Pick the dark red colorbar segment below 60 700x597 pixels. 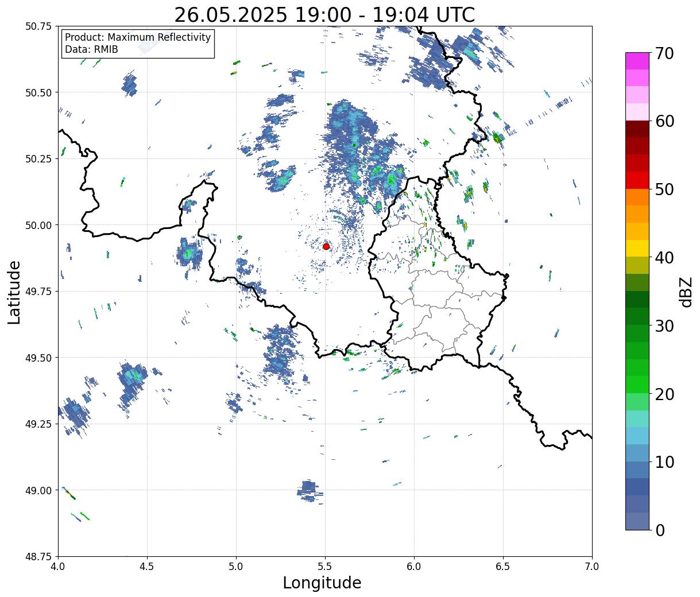click(637, 129)
